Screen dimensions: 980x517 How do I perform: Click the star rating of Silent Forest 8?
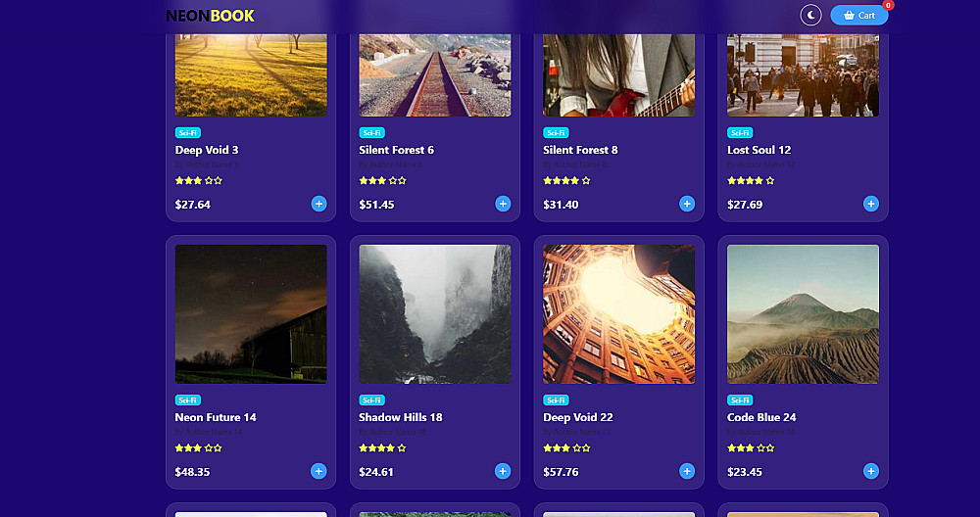coord(566,180)
